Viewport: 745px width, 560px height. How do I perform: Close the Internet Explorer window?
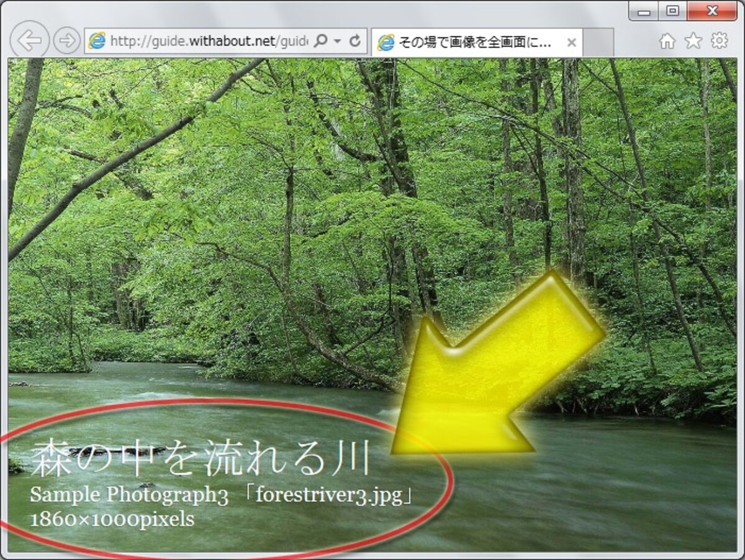[x=711, y=11]
